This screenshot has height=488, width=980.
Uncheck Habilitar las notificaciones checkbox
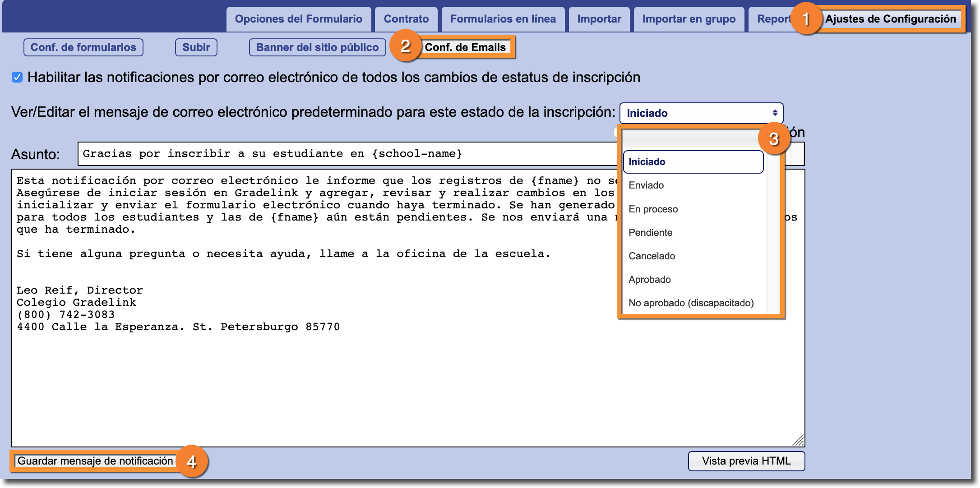click(17, 78)
